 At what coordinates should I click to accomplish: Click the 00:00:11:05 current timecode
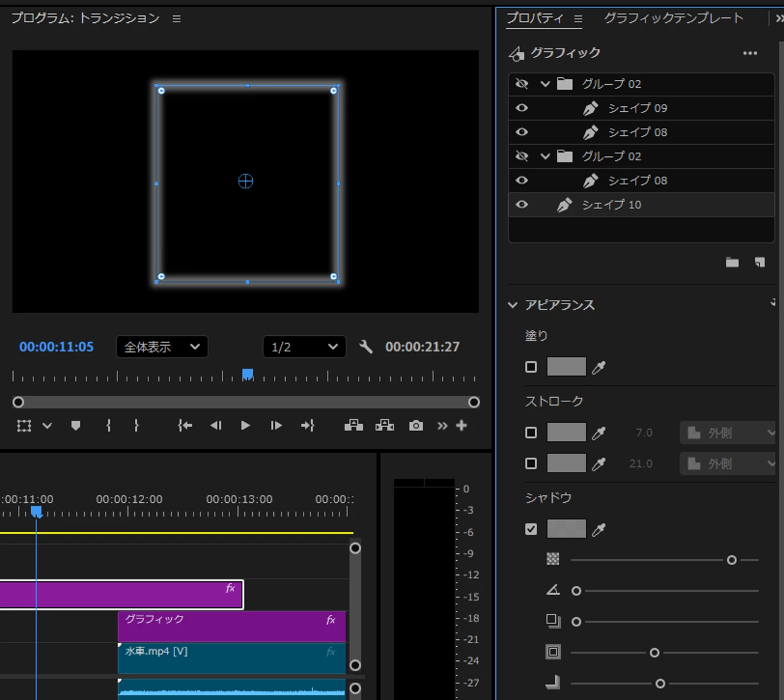[x=56, y=347]
